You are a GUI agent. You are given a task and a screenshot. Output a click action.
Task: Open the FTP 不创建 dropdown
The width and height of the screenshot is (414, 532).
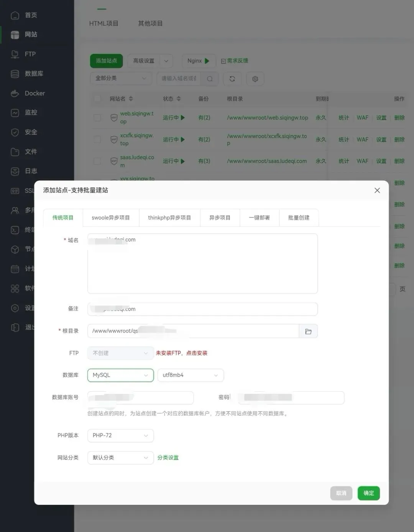pos(120,353)
